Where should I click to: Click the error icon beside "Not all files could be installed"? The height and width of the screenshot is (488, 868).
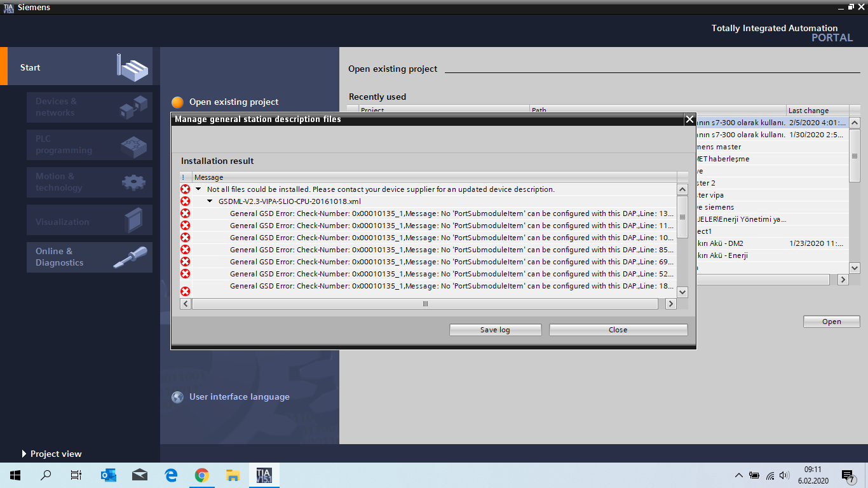click(185, 189)
